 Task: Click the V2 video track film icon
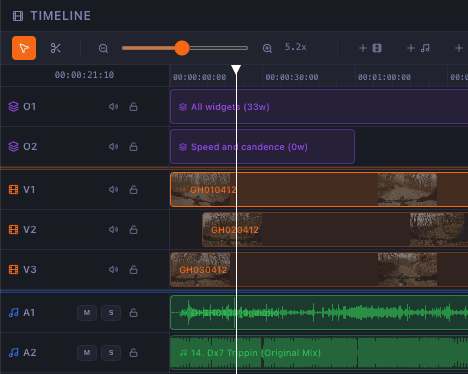(13, 230)
